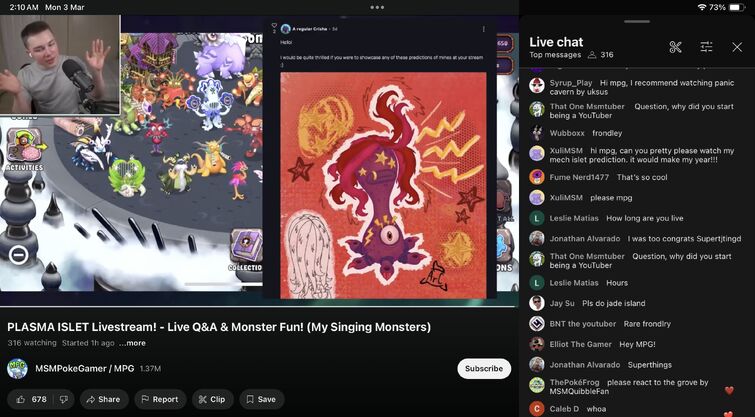Open MSMPokeGamer channel avatar
Image resolution: width=755 pixels, height=417 pixels.
point(17,368)
